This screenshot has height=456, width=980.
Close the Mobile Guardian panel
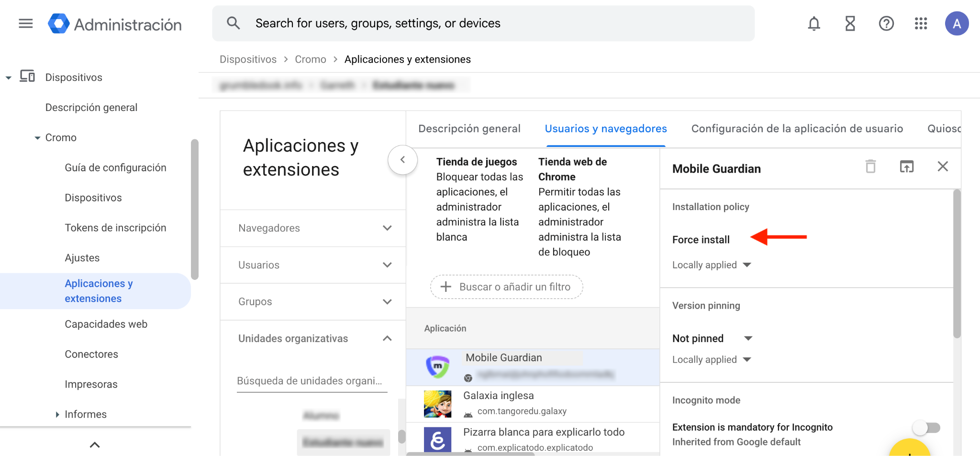pos(942,167)
